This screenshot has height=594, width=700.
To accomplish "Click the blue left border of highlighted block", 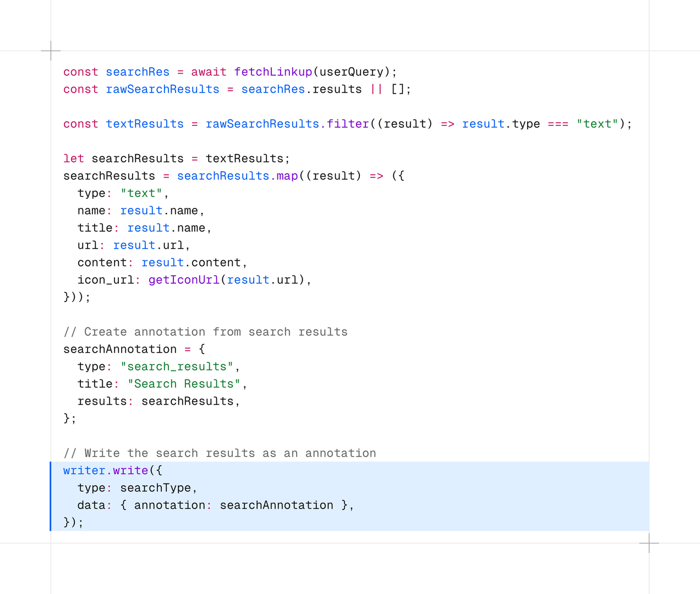I will 51,496.
